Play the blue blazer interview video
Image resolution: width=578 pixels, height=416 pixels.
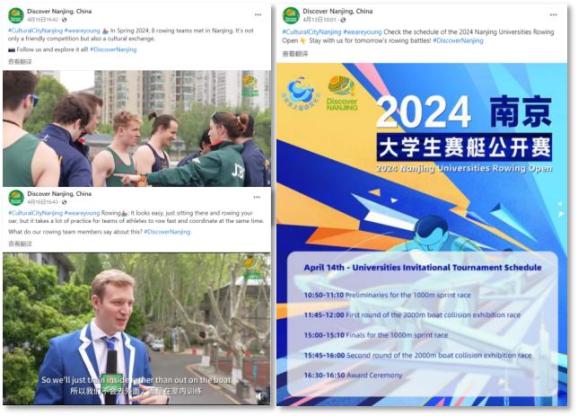[x=137, y=329]
